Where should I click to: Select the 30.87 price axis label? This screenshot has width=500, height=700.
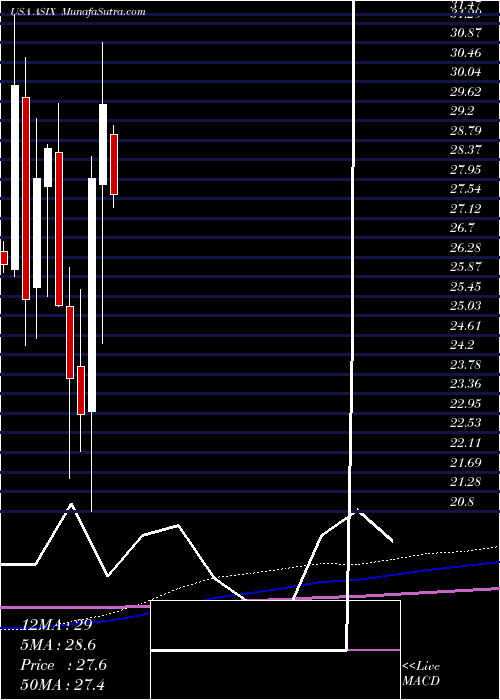(x=466, y=33)
